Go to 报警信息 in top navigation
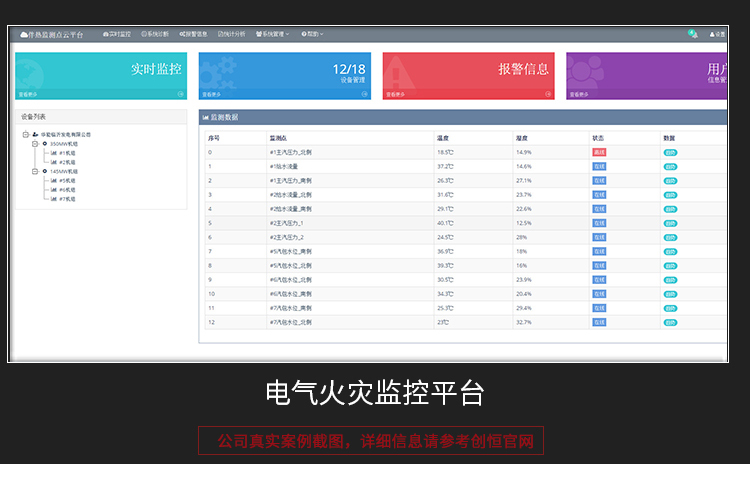The width and height of the screenshot is (750, 494). tap(194, 34)
